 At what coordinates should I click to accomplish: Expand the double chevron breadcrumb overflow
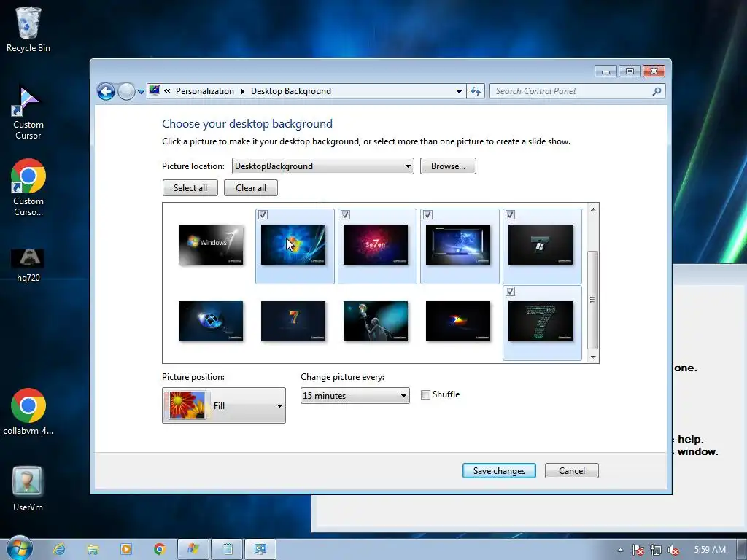tap(167, 91)
